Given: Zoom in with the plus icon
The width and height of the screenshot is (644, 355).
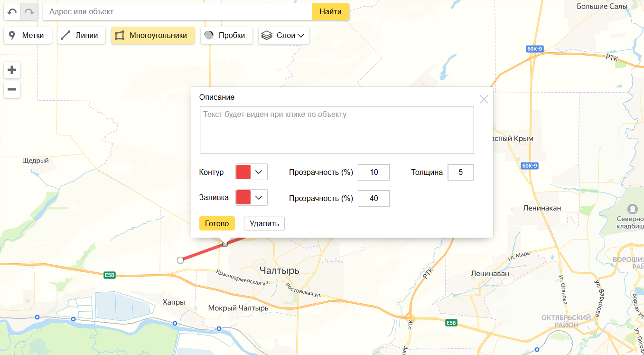Looking at the screenshot, I should 12,70.
